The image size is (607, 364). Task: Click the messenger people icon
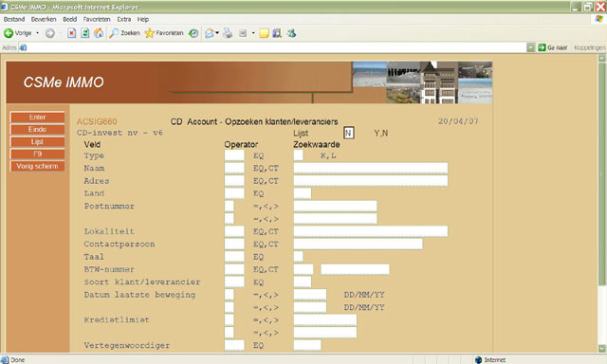pos(291,33)
